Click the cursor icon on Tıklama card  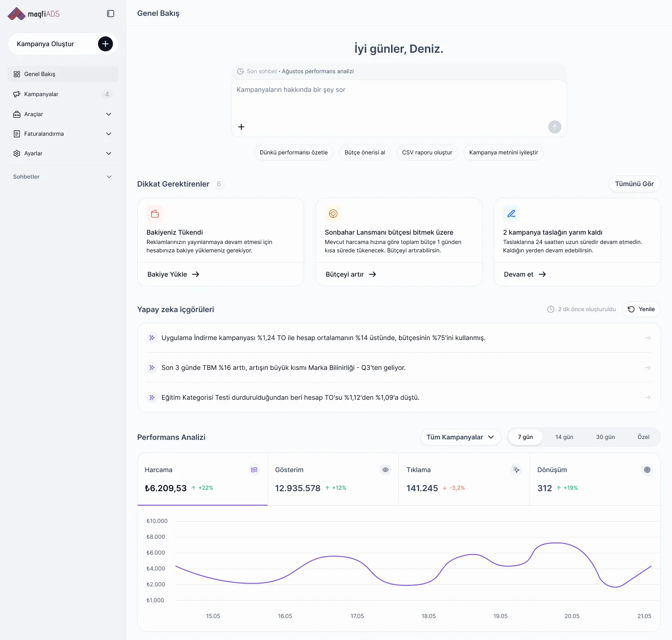click(516, 470)
